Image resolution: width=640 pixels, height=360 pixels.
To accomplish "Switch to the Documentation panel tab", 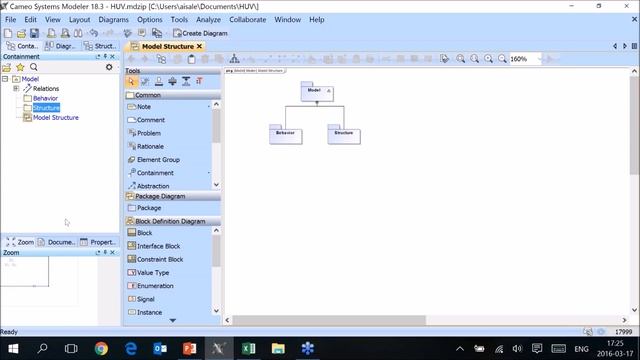I will click(57, 242).
